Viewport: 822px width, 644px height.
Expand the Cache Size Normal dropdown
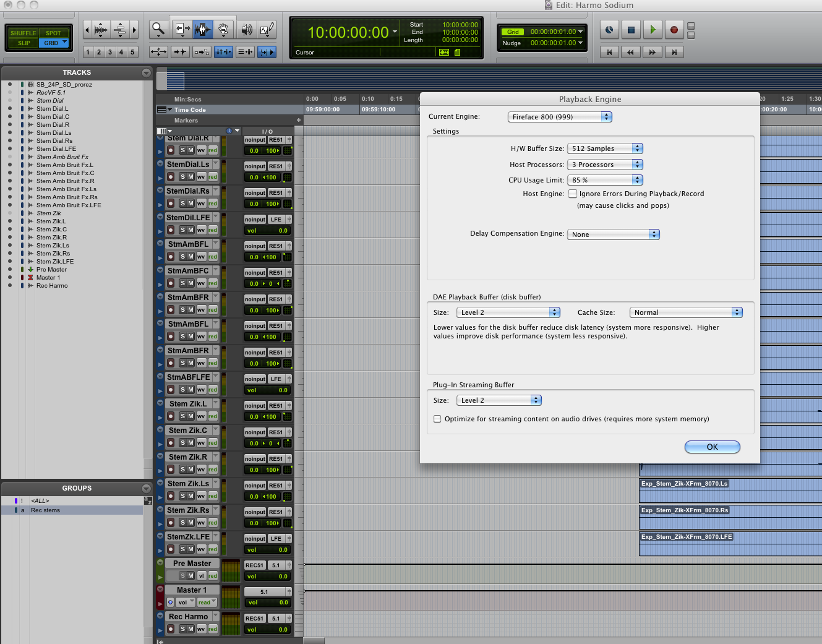click(x=685, y=312)
